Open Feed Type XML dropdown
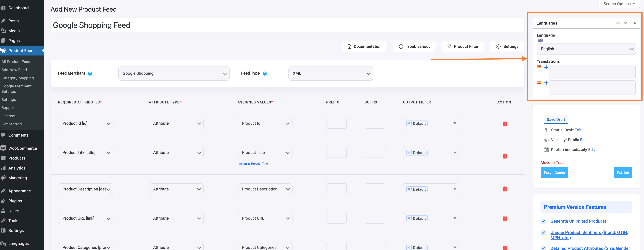 coord(331,73)
